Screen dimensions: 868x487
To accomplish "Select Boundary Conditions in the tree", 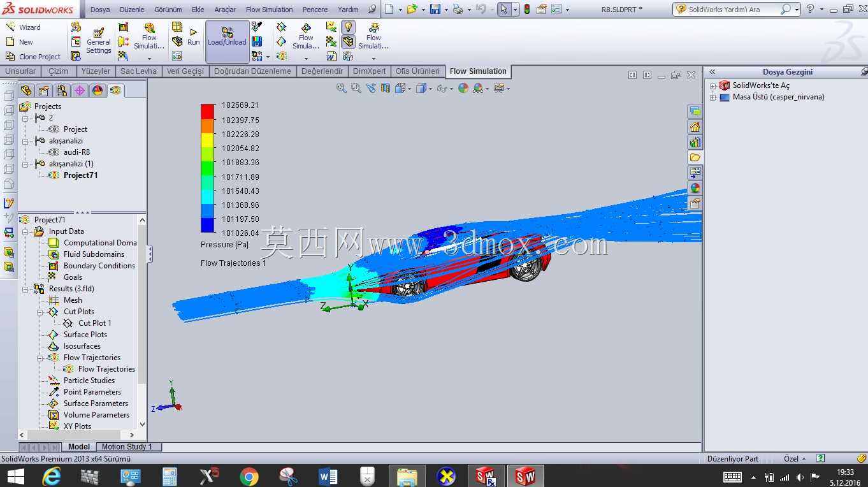I will pyautogui.click(x=99, y=266).
